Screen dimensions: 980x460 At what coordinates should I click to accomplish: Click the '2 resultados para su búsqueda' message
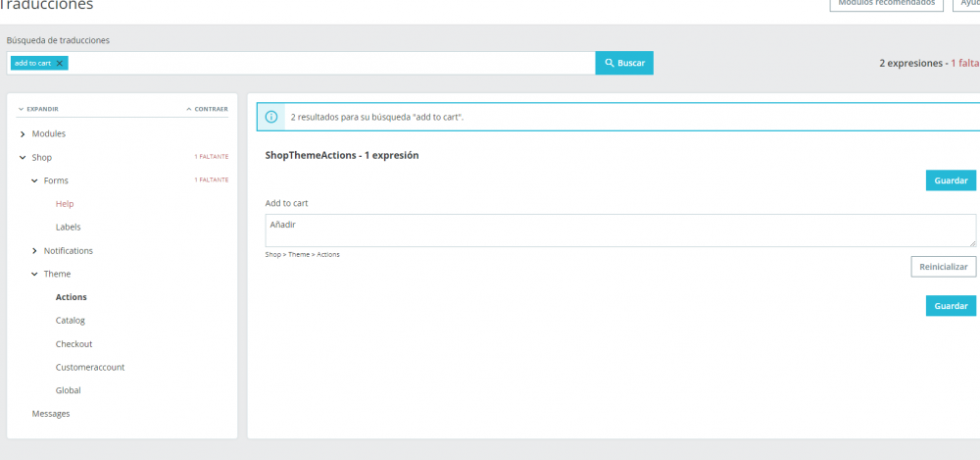(377, 117)
